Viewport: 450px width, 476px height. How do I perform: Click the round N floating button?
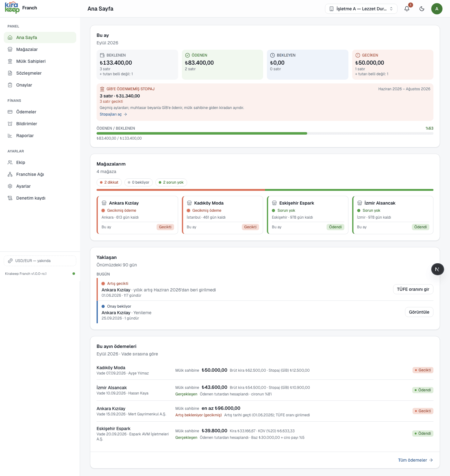click(x=437, y=269)
